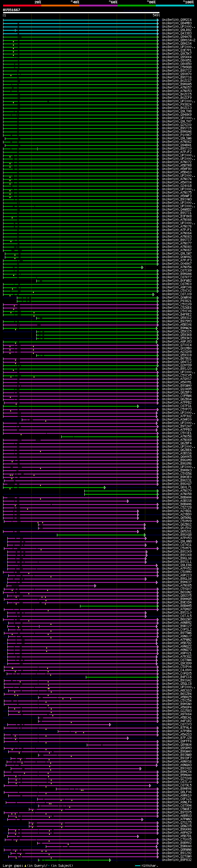
Task: Select the UniRef100_Q9XH70 label
Action: 177,74
